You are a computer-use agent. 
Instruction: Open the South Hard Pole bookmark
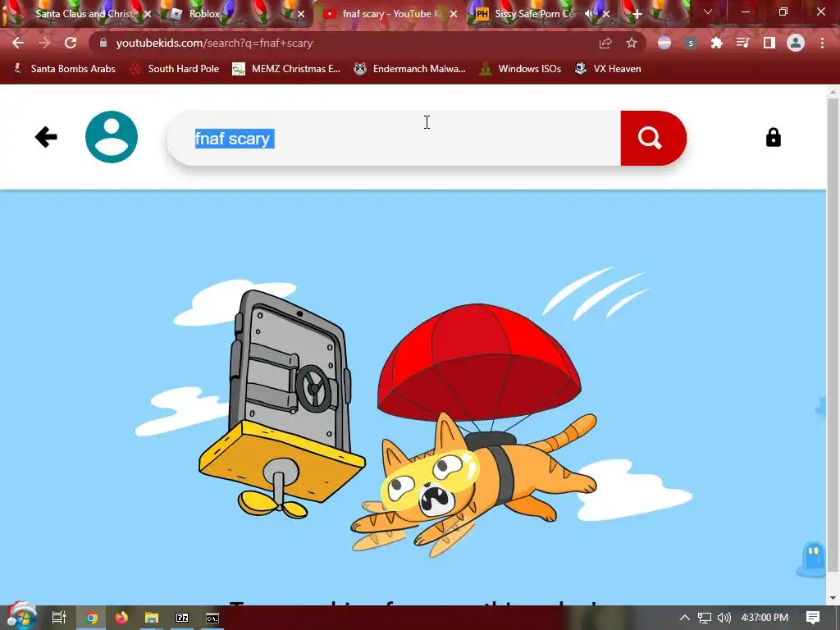point(176,69)
